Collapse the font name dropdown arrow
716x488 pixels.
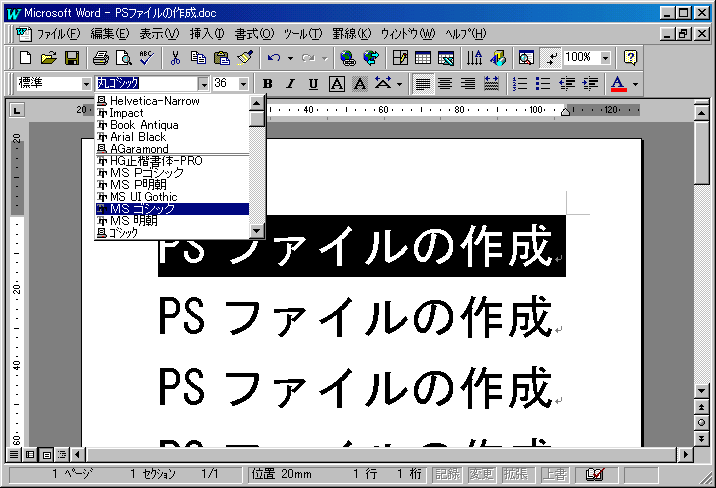(203, 84)
